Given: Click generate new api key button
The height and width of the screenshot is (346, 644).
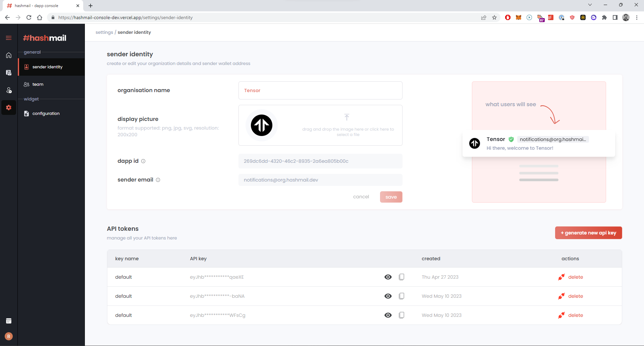Looking at the screenshot, I should coord(588,233).
